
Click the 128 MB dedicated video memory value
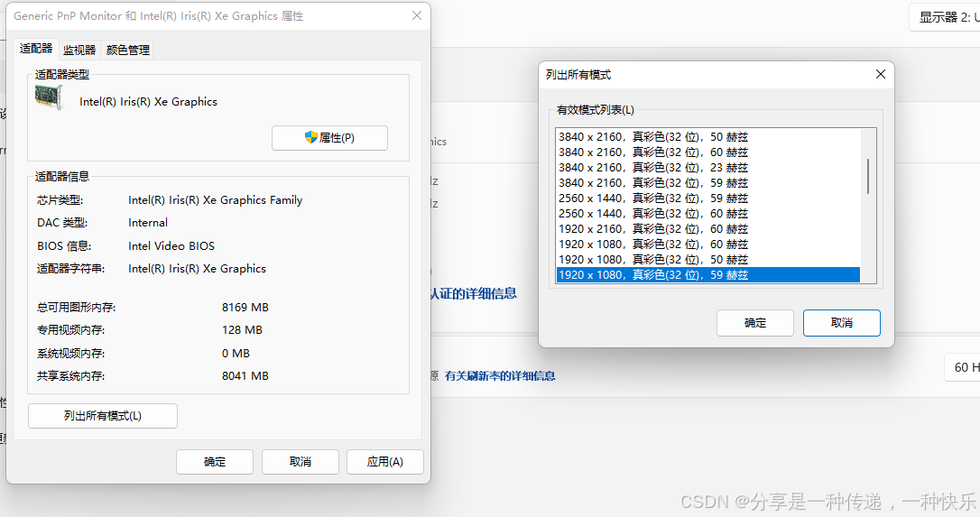tap(242, 330)
